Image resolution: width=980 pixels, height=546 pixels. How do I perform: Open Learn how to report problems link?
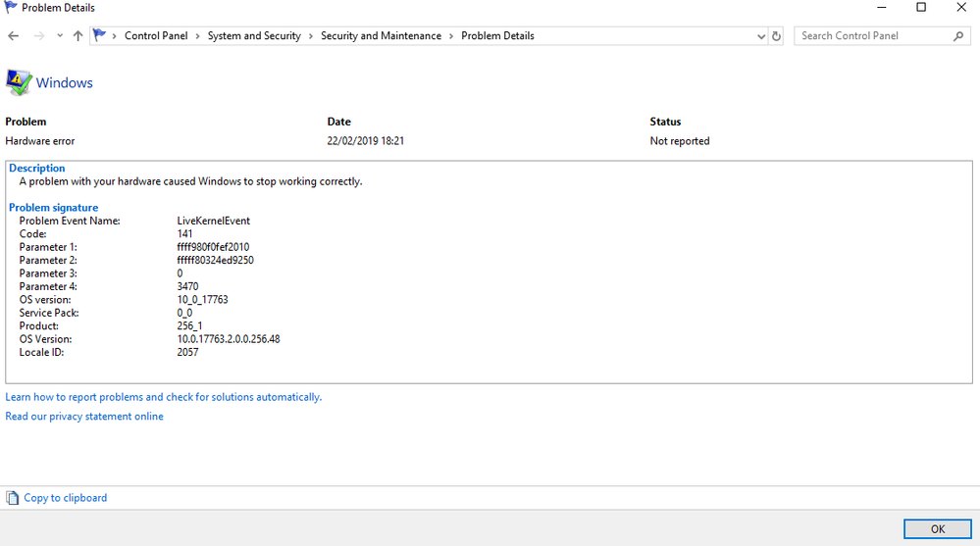pyautogui.click(x=164, y=397)
